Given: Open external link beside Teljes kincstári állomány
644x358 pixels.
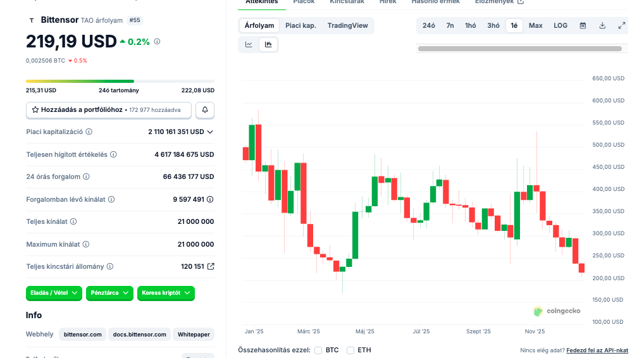Looking at the screenshot, I should coord(211,266).
